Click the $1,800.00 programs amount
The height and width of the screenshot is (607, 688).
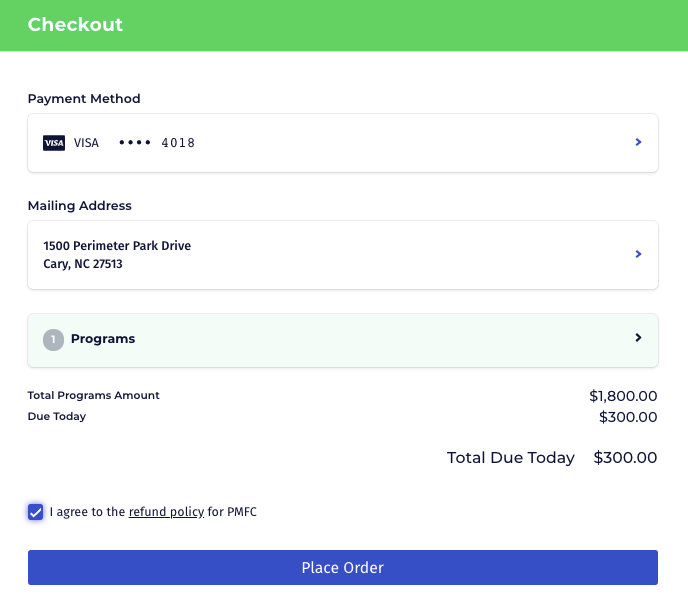click(623, 396)
